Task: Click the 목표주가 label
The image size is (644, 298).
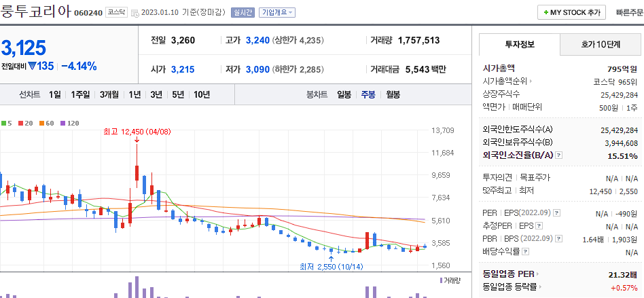Action: tap(535, 178)
